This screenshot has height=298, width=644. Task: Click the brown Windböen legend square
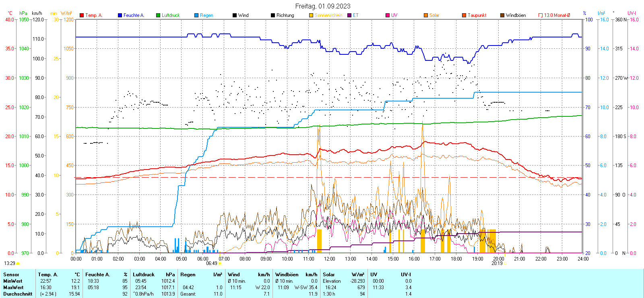(502, 15)
